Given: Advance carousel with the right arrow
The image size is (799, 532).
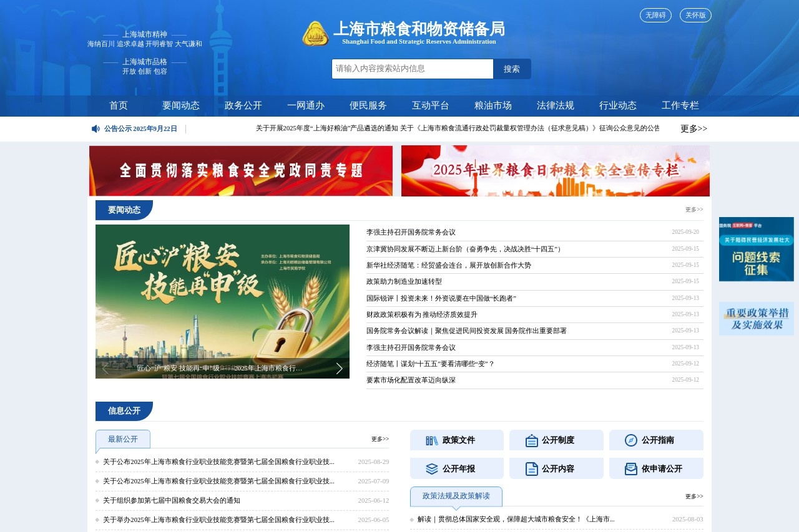Looking at the screenshot, I should click(x=339, y=368).
